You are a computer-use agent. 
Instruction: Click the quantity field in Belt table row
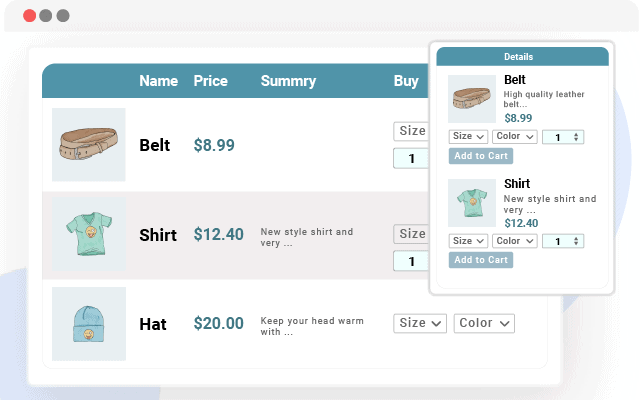(x=411, y=158)
